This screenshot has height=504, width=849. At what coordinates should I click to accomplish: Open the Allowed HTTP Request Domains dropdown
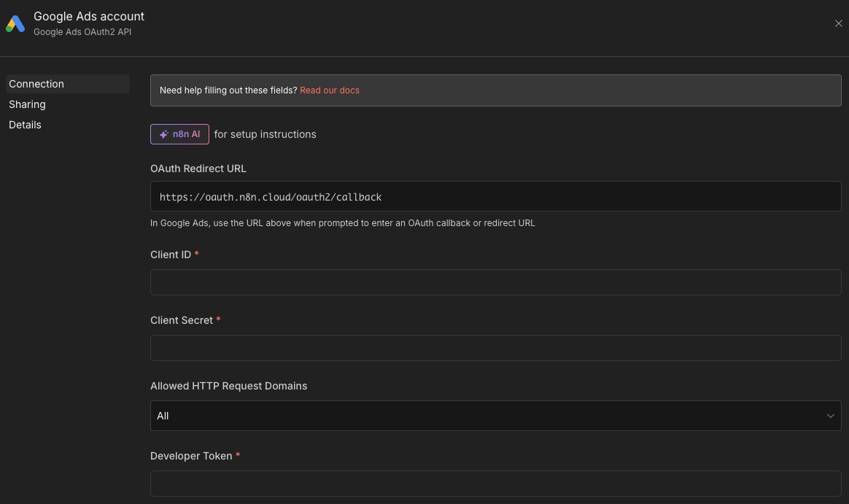[x=495, y=416]
